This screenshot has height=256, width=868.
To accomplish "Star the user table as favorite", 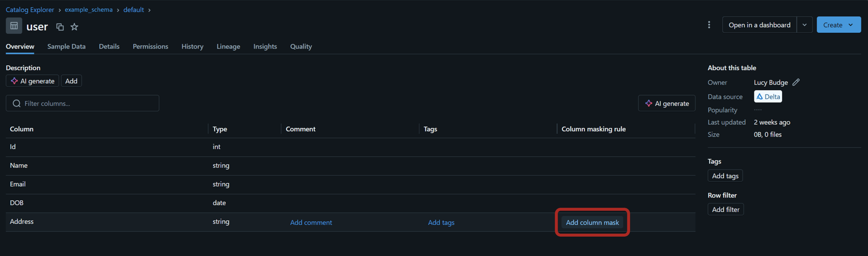I will pos(74,27).
